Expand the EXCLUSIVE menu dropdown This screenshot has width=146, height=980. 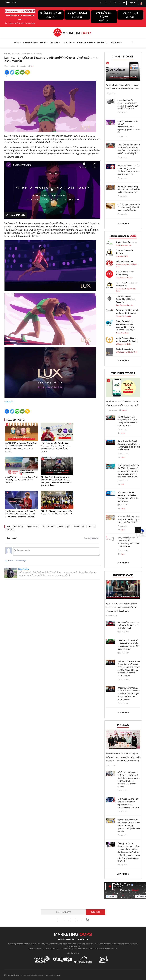point(68,43)
